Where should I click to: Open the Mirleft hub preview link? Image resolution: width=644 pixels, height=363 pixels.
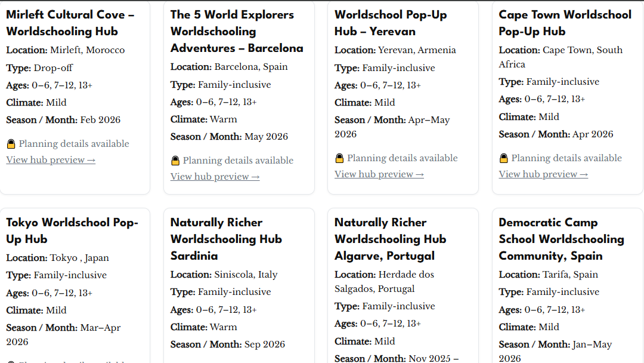pyautogui.click(x=50, y=159)
